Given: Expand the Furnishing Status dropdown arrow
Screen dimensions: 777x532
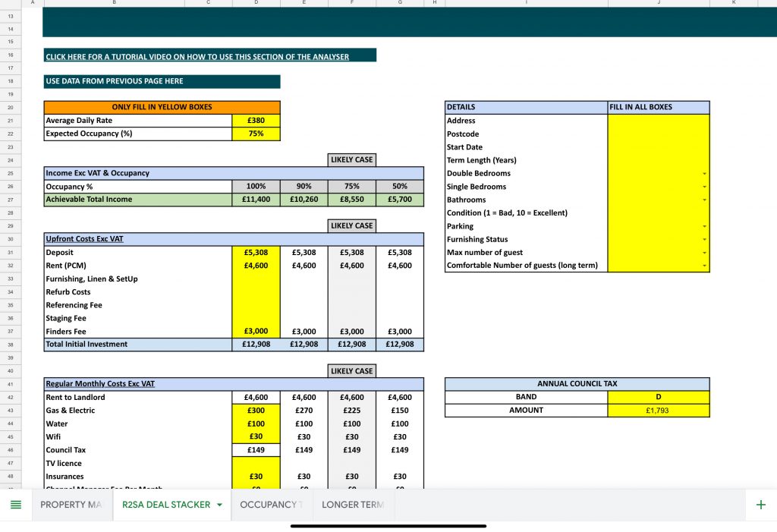Looking at the screenshot, I should coord(705,240).
